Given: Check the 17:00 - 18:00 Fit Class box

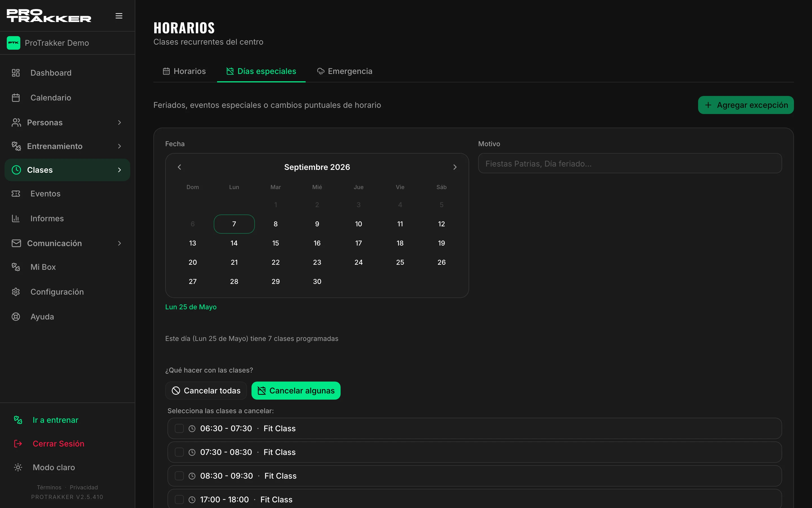Looking at the screenshot, I should pyautogui.click(x=179, y=500).
